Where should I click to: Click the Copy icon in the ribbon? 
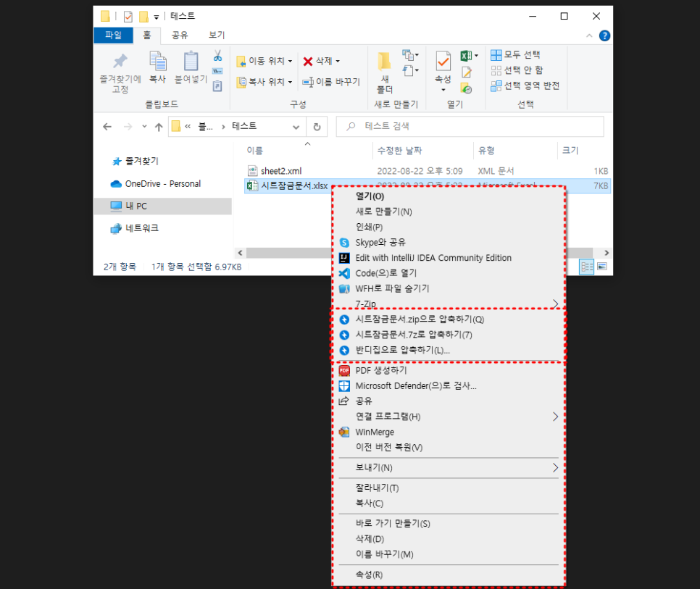[157, 61]
